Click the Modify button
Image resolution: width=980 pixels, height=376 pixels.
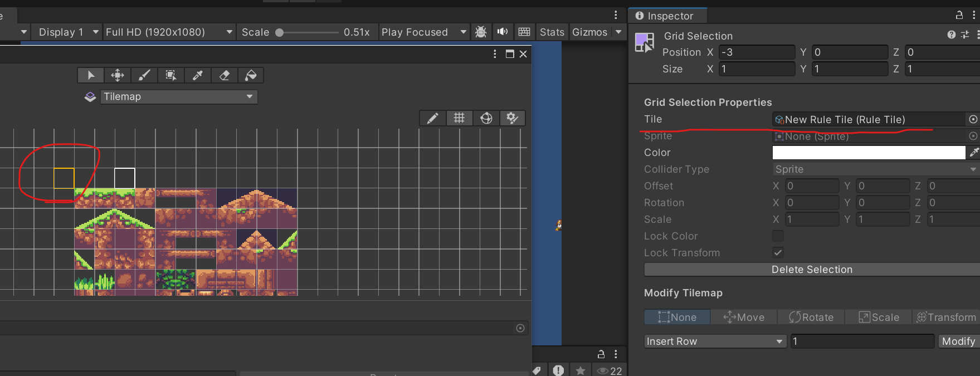(958, 341)
